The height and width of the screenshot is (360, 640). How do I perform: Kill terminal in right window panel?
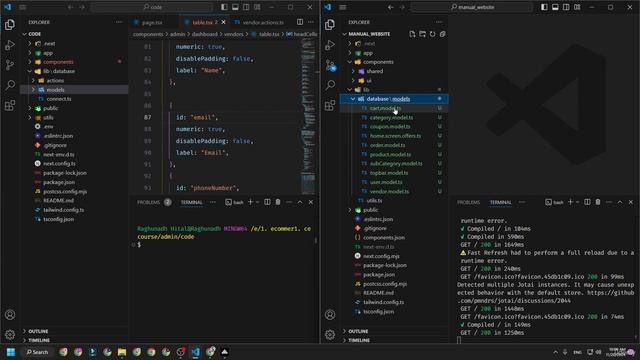(x=598, y=202)
